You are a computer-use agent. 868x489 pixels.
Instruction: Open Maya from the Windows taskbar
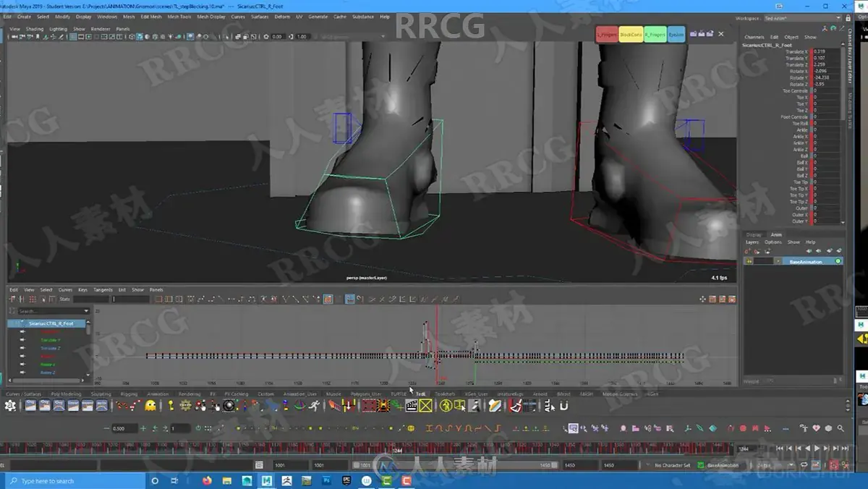[267, 480]
